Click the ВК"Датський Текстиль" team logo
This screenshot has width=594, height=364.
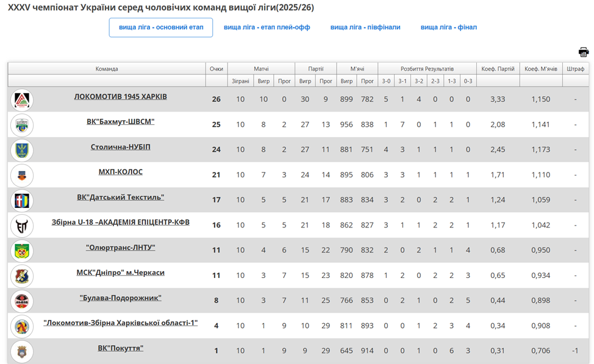(x=22, y=201)
